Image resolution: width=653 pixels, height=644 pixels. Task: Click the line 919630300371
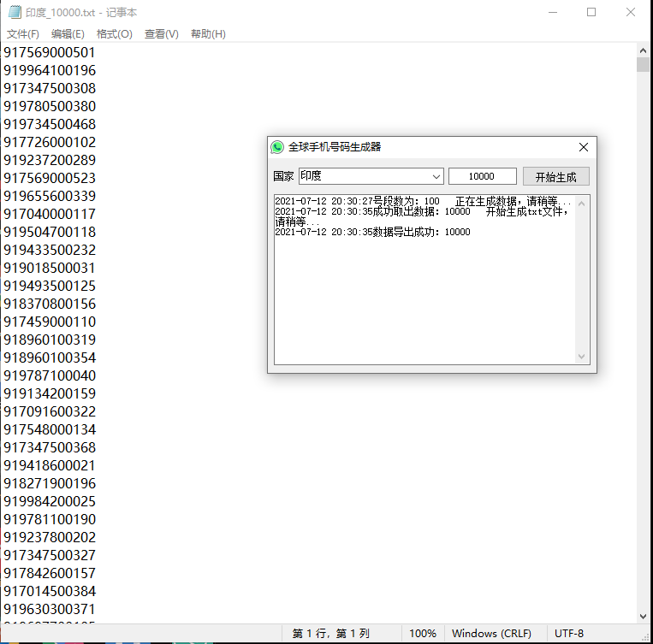coord(50,609)
